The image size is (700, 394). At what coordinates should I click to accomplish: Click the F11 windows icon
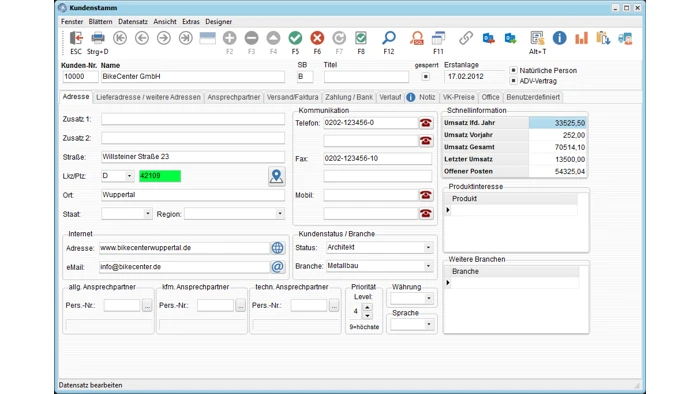(x=438, y=38)
